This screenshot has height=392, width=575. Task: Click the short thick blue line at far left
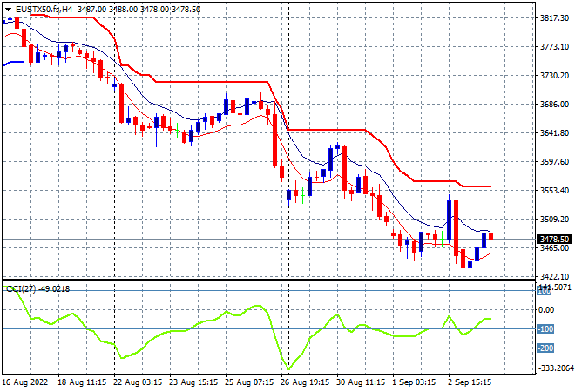[14, 63]
